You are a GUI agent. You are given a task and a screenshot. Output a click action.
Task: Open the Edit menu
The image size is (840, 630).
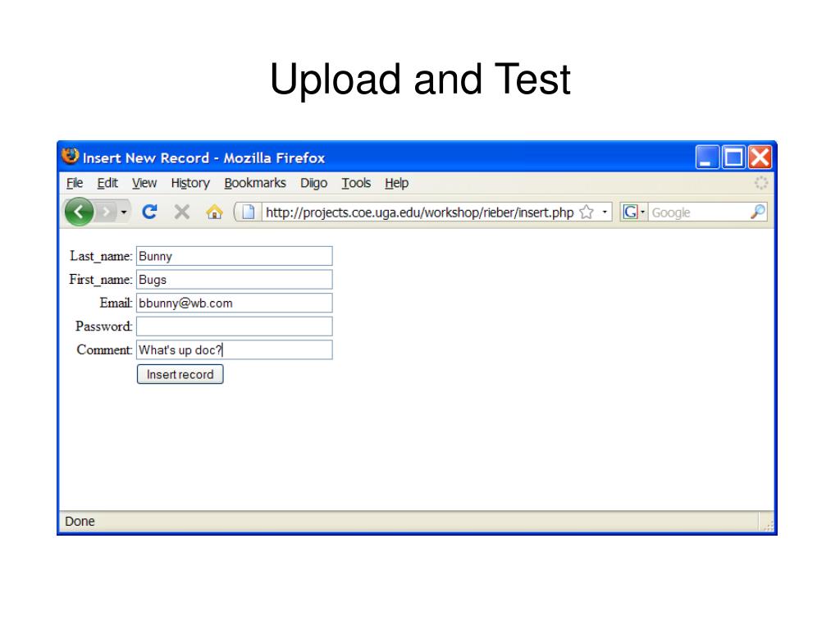(107, 183)
